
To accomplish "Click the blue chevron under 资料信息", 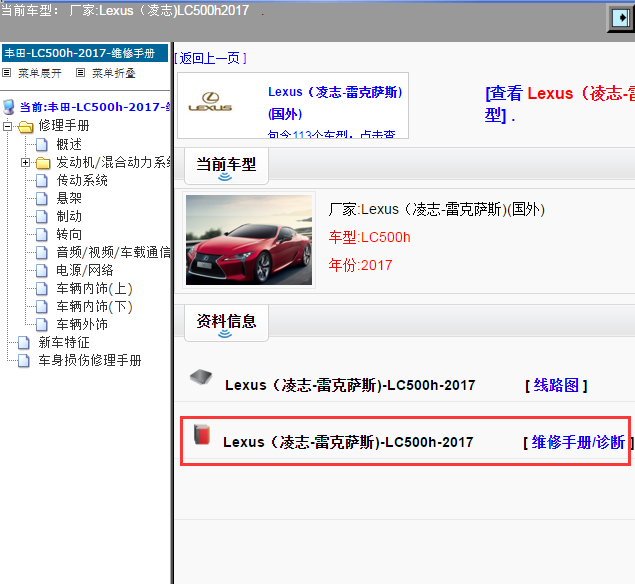I will pyautogui.click(x=225, y=334).
